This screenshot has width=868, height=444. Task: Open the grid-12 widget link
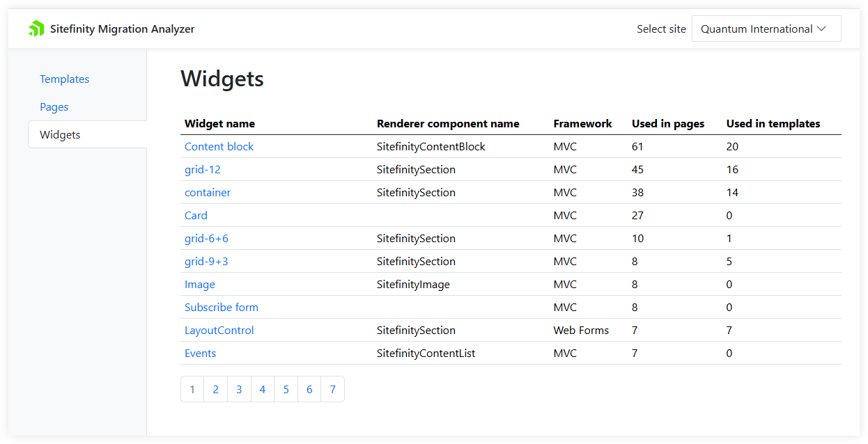[203, 169]
